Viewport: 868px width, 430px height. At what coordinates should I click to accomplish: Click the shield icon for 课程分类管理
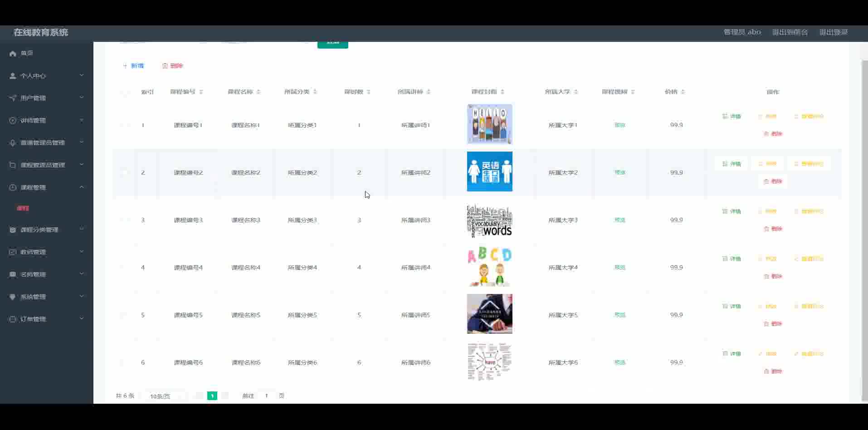(x=13, y=230)
